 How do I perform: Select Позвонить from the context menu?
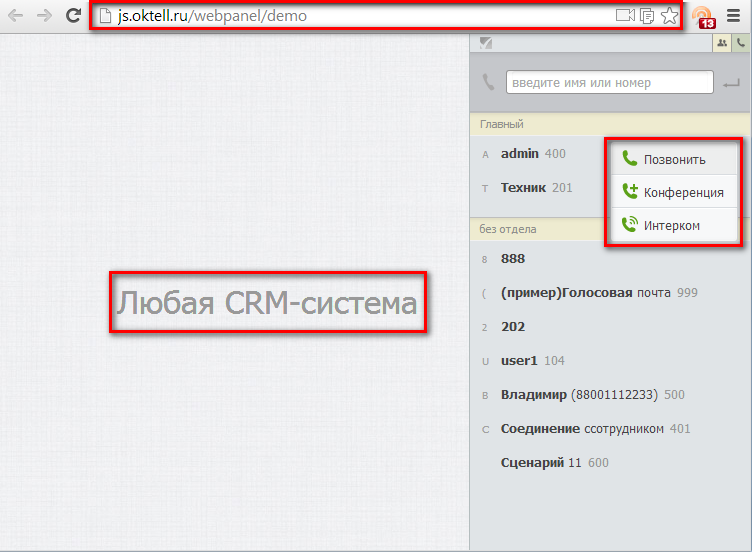(x=674, y=159)
